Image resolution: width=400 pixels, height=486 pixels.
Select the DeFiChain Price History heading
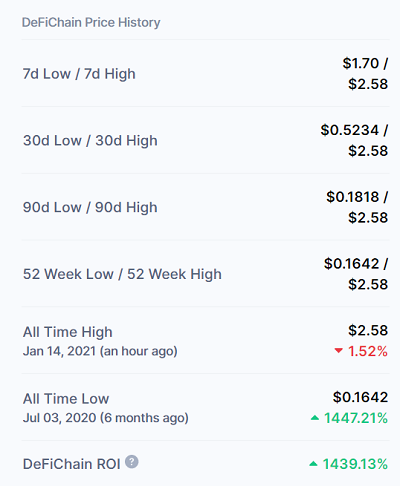[91, 22]
